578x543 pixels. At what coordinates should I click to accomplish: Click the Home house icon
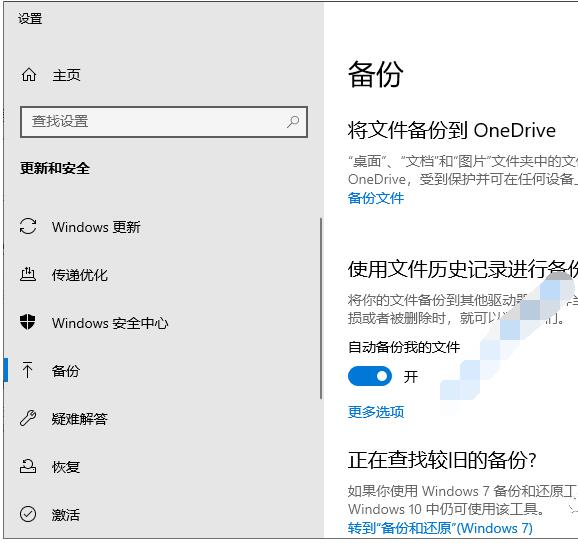tap(29, 75)
